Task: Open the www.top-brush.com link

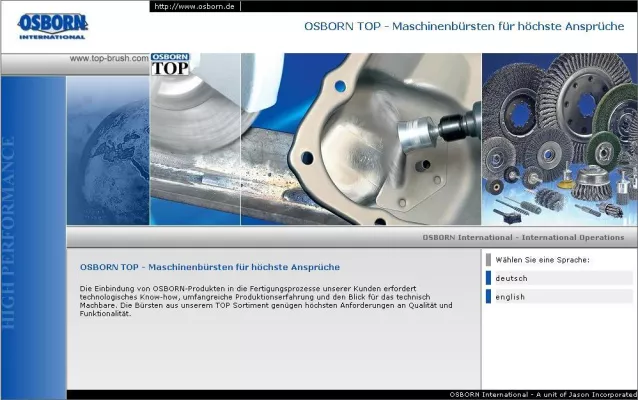Action: [x=108, y=58]
